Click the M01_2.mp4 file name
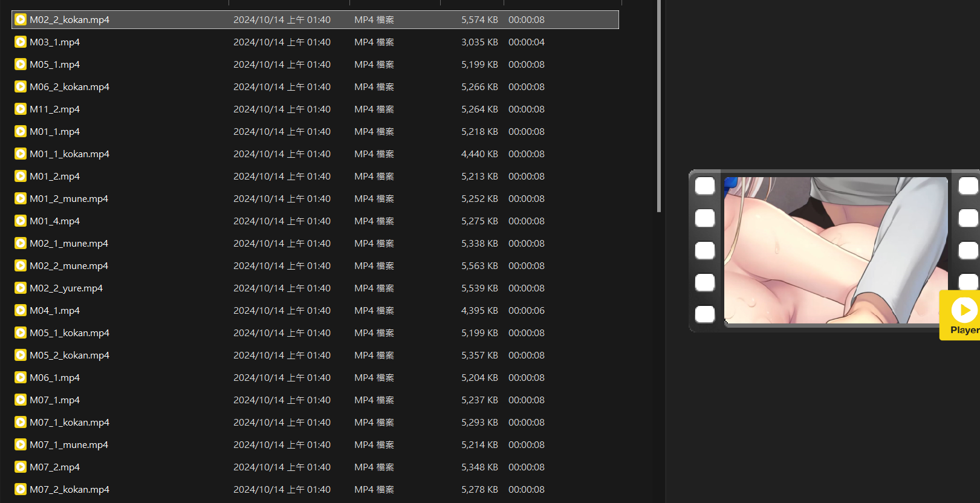980x503 pixels. pyautogui.click(x=54, y=177)
